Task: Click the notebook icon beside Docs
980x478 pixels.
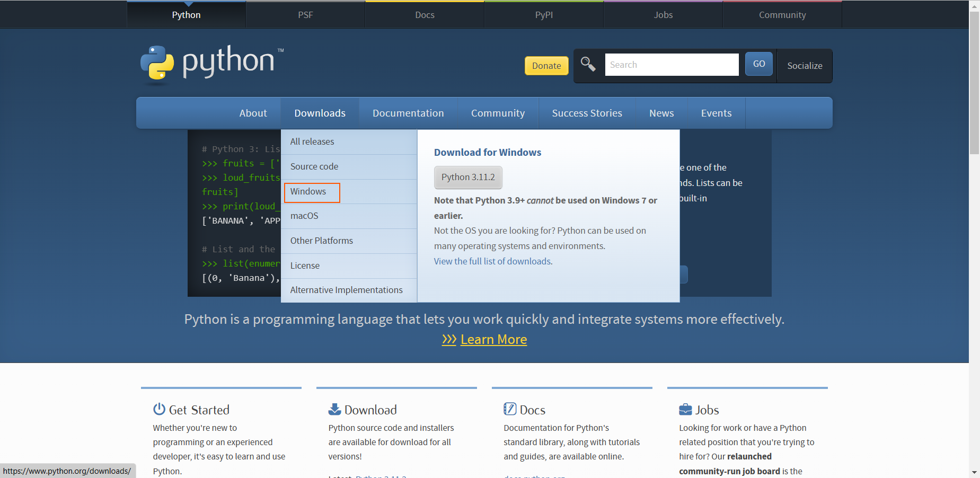Action: tap(510, 409)
